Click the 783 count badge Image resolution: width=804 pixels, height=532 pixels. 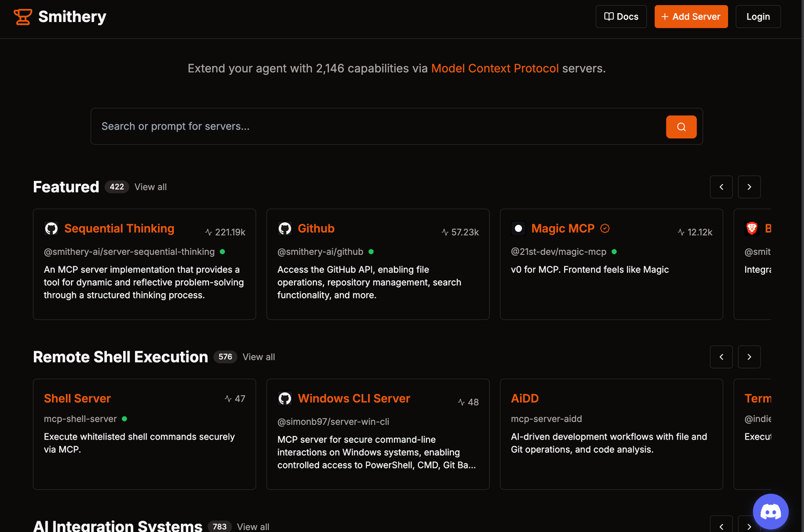coord(220,526)
